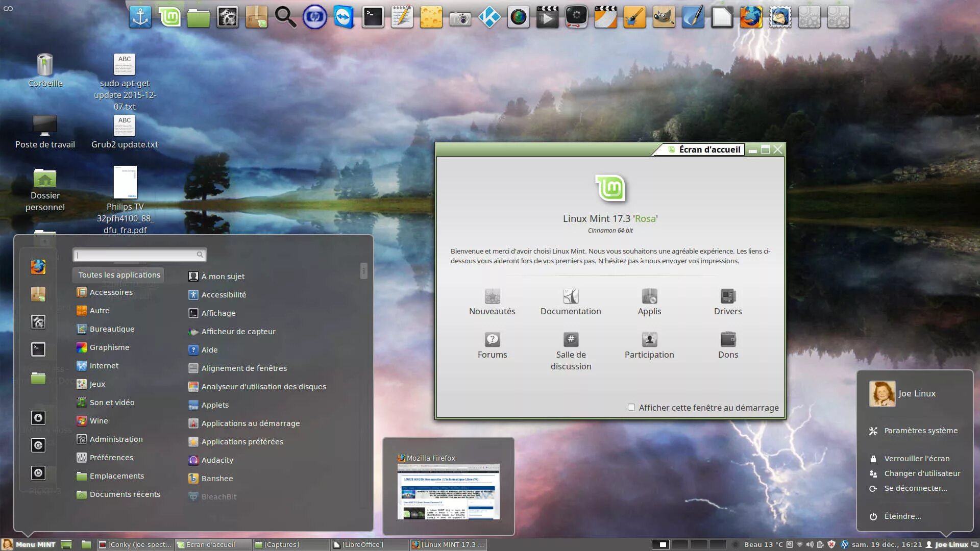Viewport: 980px width, 551px height.
Task: Select the Toutes les applications category
Action: pyautogui.click(x=118, y=275)
